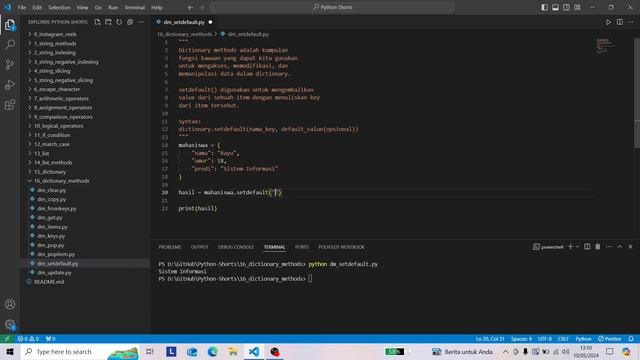Split the terminal panel
The height and width of the screenshot is (360, 640).
587,247
